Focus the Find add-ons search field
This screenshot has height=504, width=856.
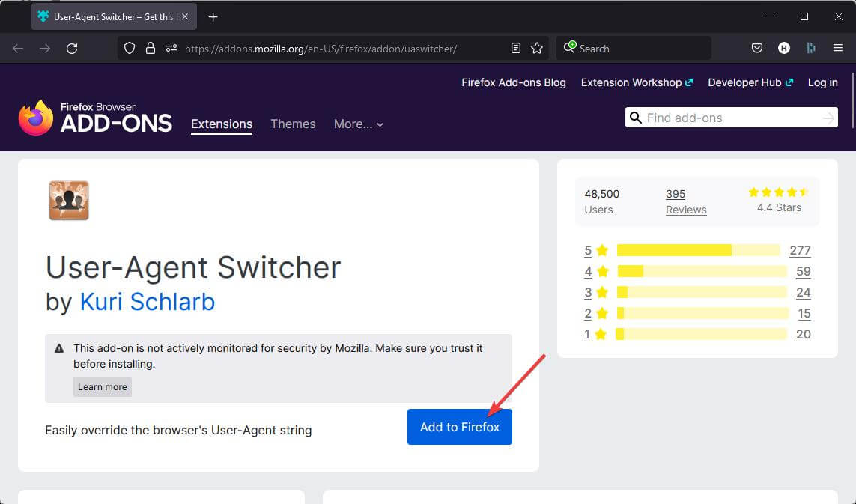pyautogui.click(x=732, y=118)
